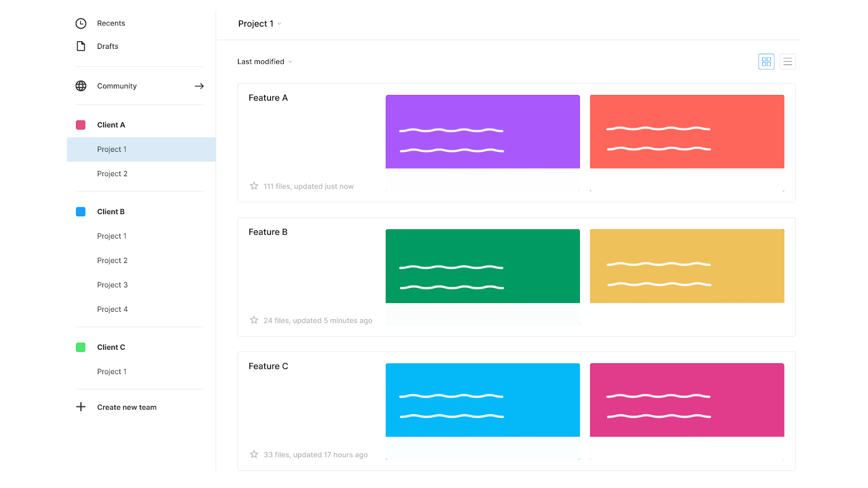Image resolution: width=868 pixels, height=488 pixels.
Task: Open the Feature B title
Action: (x=268, y=232)
